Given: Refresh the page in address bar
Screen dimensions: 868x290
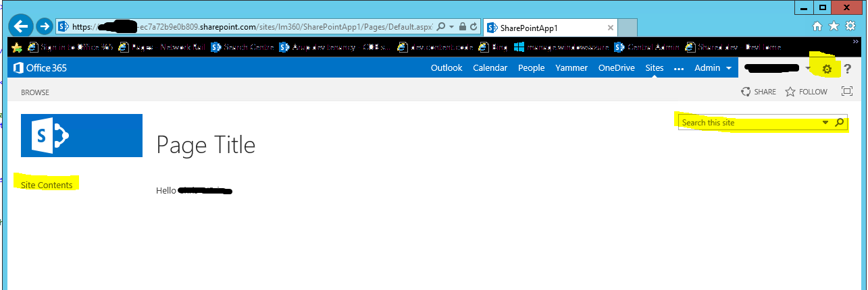Looking at the screenshot, I should [474, 27].
